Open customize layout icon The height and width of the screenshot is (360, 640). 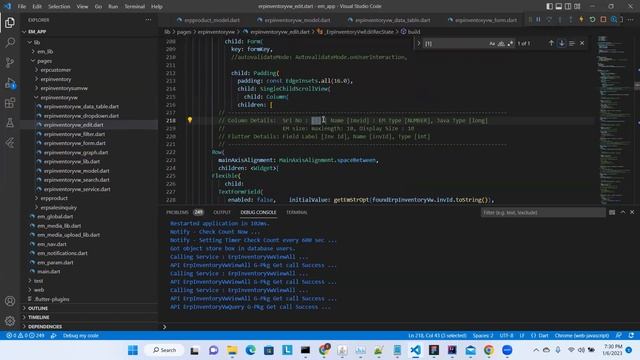coord(577,6)
